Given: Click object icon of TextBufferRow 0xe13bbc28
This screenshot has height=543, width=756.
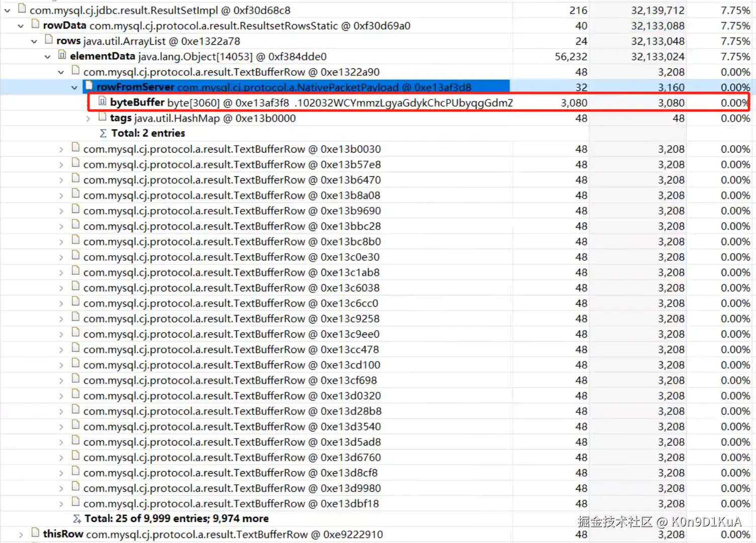Looking at the screenshot, I should click(75, 225).
